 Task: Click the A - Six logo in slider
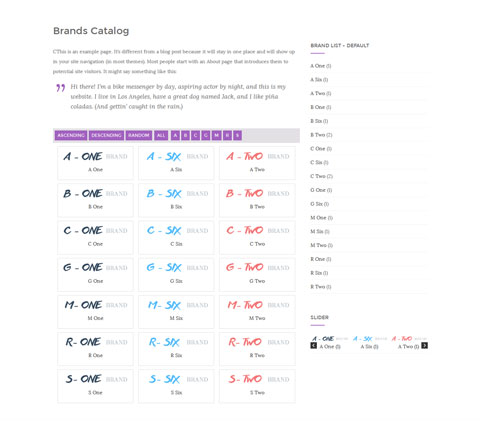(369, 339)
